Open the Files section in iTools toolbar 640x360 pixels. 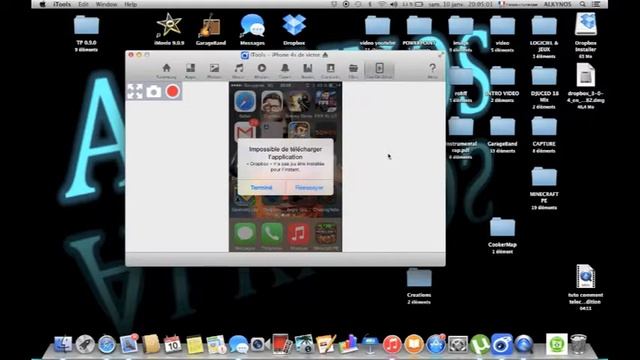tap(353, 71)
